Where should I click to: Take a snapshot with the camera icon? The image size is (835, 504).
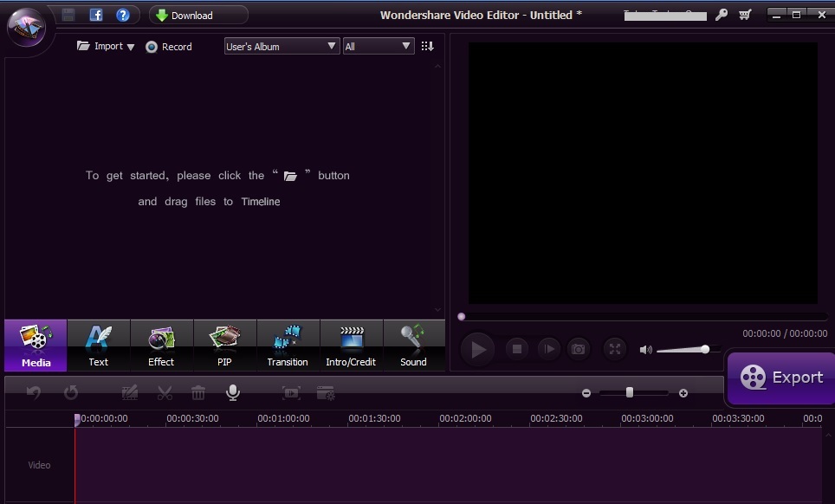[578, 349]
